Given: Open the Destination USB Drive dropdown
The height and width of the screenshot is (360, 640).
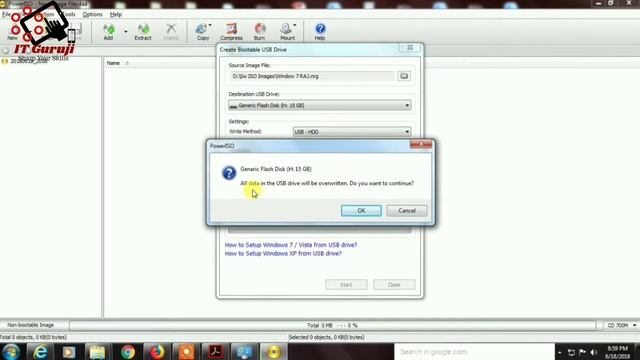Looking at the screenshot, I should point(320,105).
